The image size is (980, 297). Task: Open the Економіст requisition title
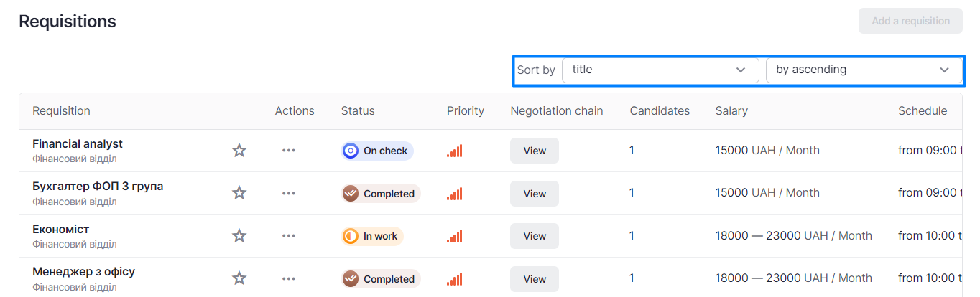pyautogui.click(x=61, y=230)
